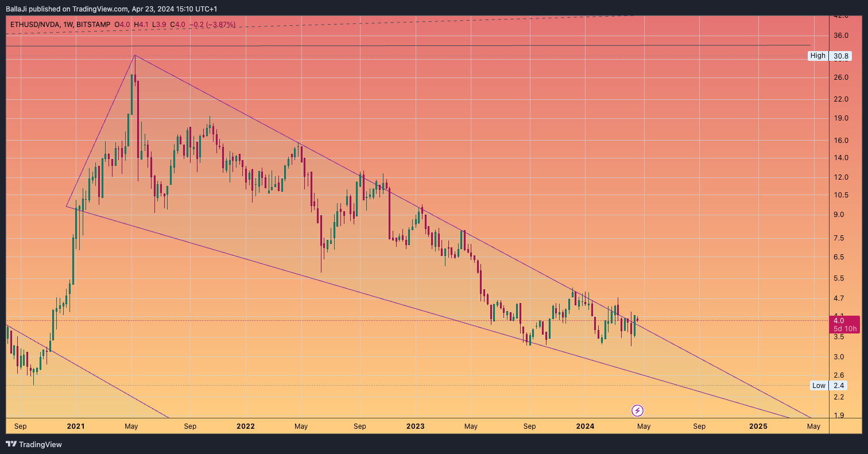Click the Sep label before 2021
This screenshot has height=454, width=868.
[x=20, y=426]
